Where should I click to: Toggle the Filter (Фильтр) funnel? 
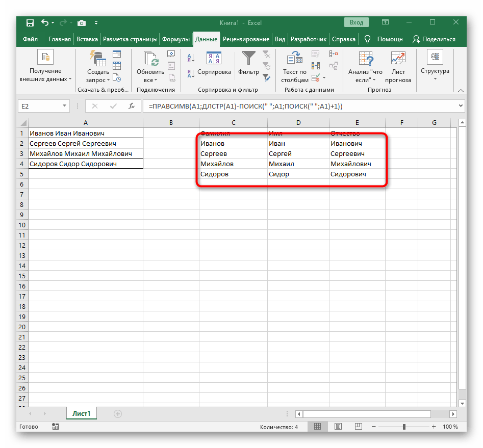[248, 63]
